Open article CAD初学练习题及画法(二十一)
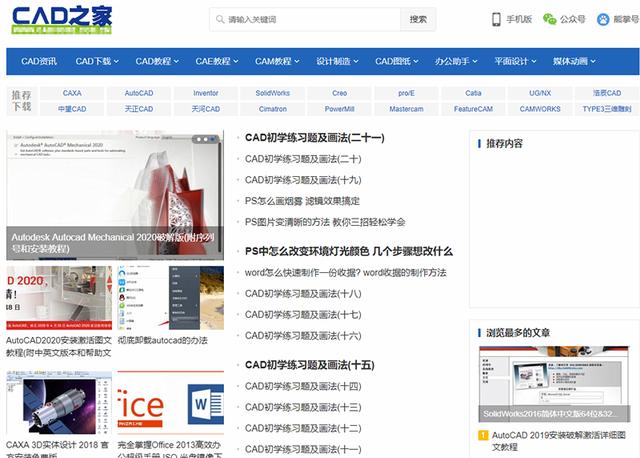 pyautogui.click(x=314, y=138)
